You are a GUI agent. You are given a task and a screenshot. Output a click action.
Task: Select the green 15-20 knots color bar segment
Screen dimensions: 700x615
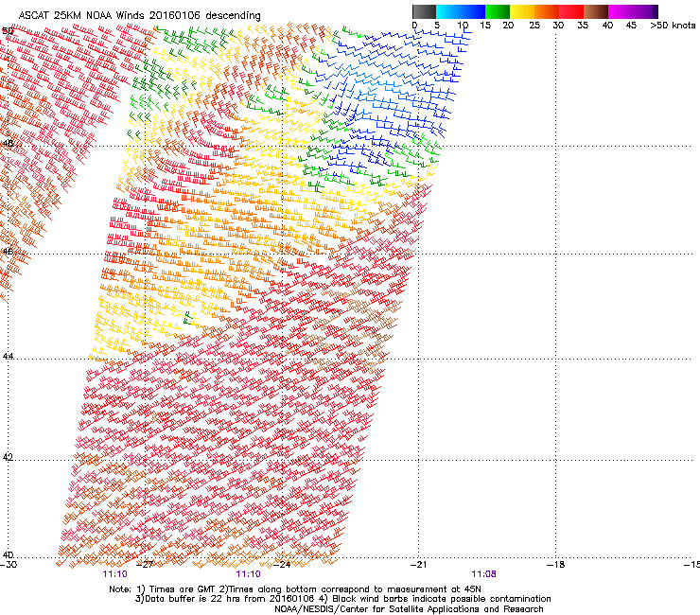pyautogui.click(x=498, y=11)
